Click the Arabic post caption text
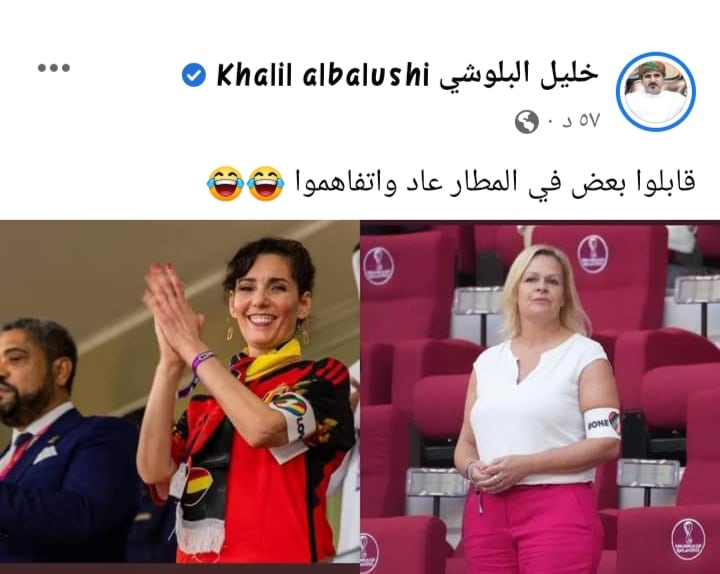Viewport: 720px width, 574px height. (x=494, y=183)
